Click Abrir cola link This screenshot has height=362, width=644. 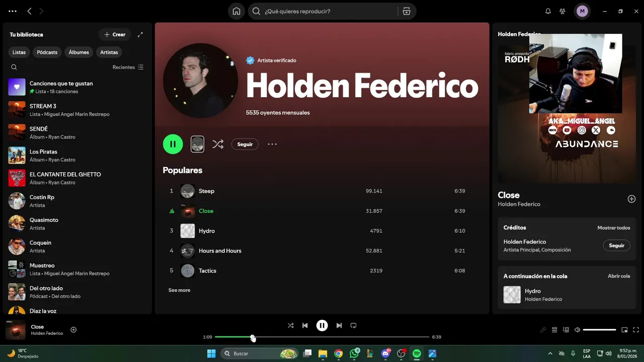coord(619,276)
